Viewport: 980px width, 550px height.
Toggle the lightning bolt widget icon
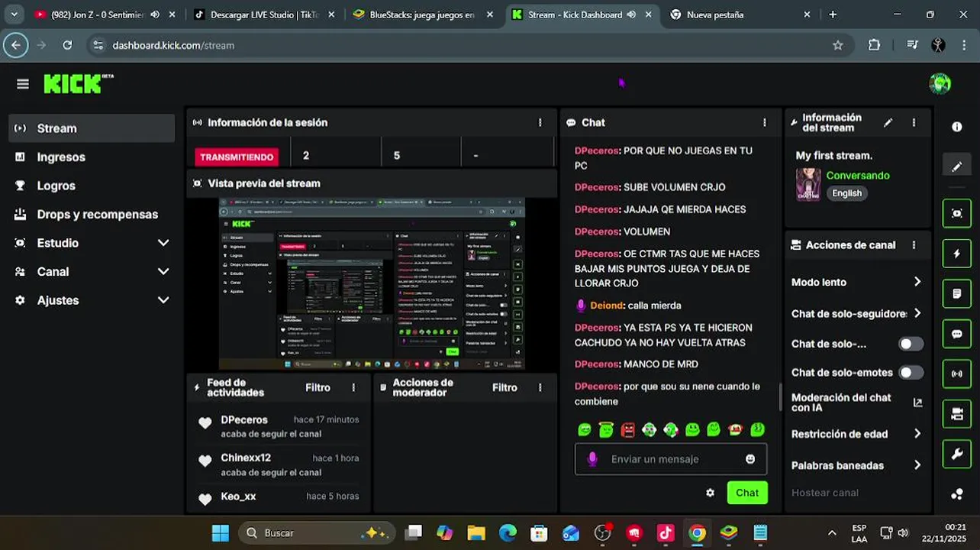coord(957,254)
